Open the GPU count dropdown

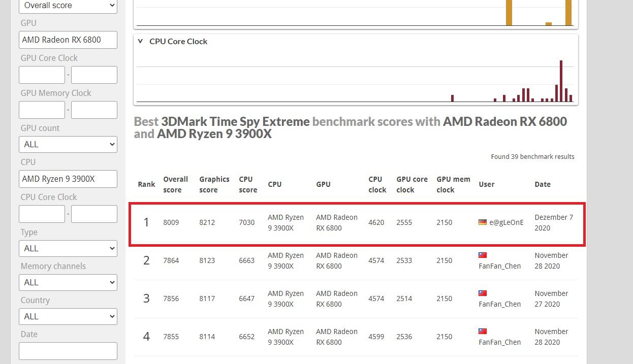tap(68, 144)
